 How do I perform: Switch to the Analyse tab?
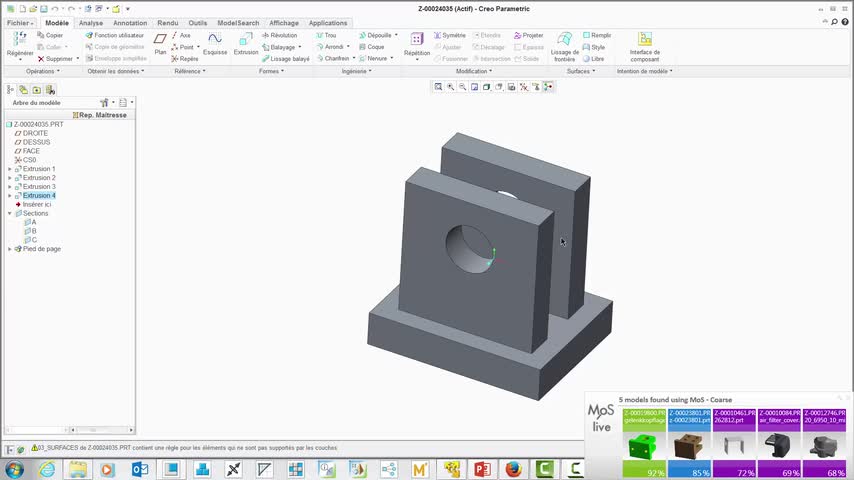pyautogui.click(x=91, y=23)
